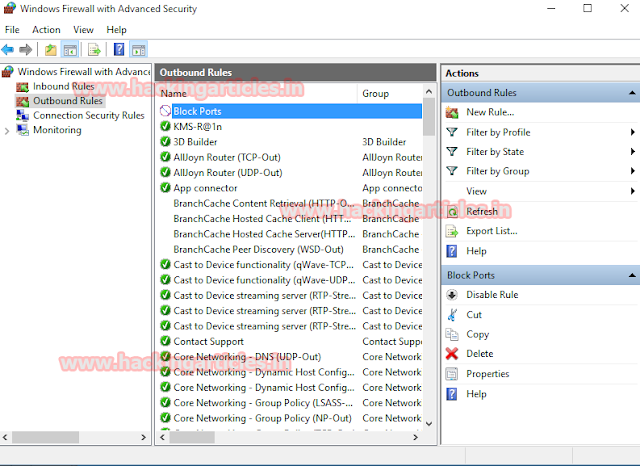The height and width of the screenshot is (466, 640).
Task: Select the Block Ports rule row
Action: 291,111
